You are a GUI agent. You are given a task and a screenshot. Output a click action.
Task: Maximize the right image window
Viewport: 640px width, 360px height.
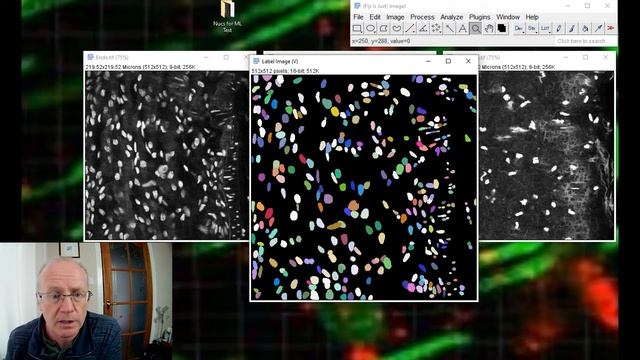[x=585, y=58]
